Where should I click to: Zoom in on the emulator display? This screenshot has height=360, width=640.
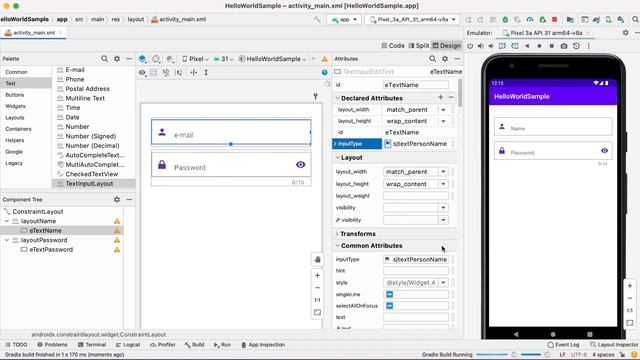(x=630, y=286)
